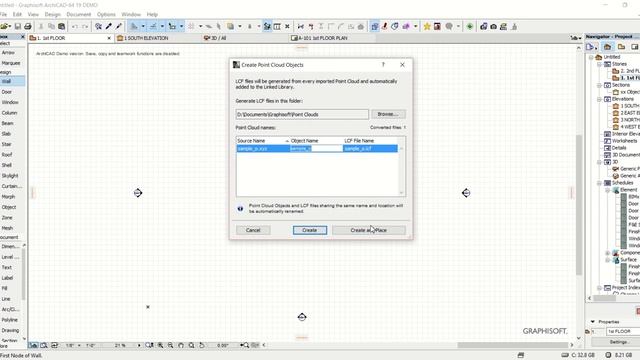Click the Paste clipboard icon in the toolbar
This screenshot has width=640, height=360.
coord(62,27)
